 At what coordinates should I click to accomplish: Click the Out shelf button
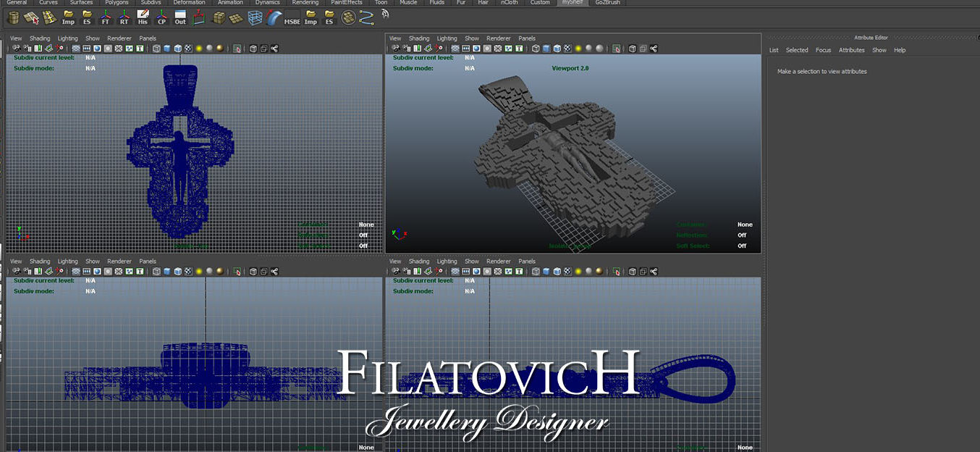(180, 17)
